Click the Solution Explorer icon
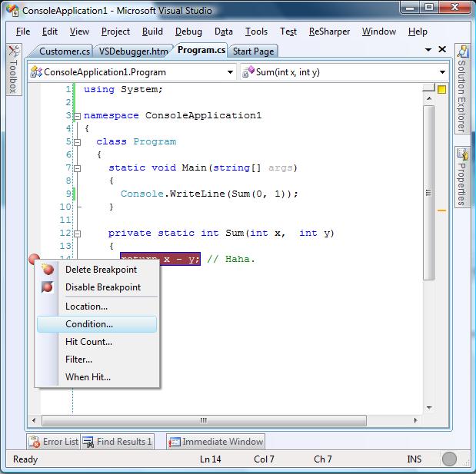476x474 pixels. [463, 51]
